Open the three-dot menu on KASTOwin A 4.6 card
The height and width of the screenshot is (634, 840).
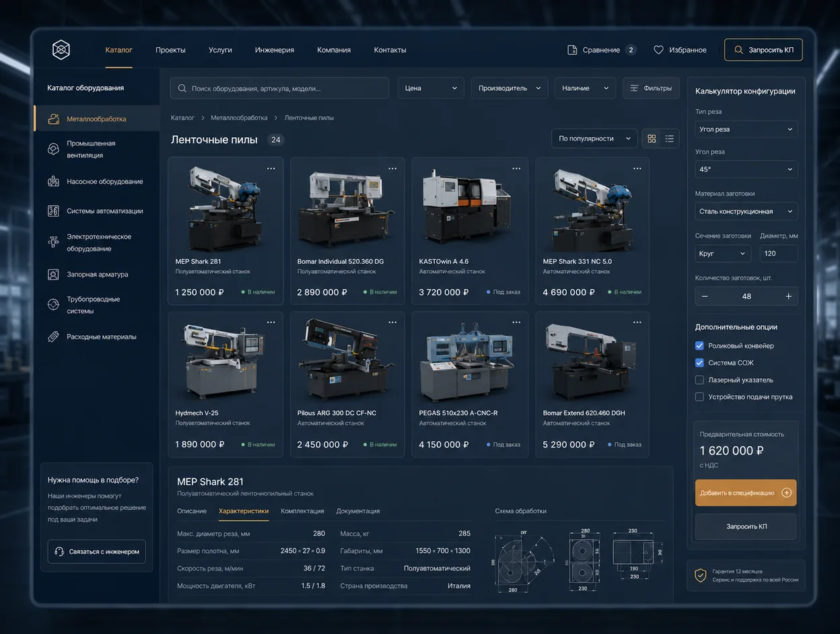(x=516, y=169)
